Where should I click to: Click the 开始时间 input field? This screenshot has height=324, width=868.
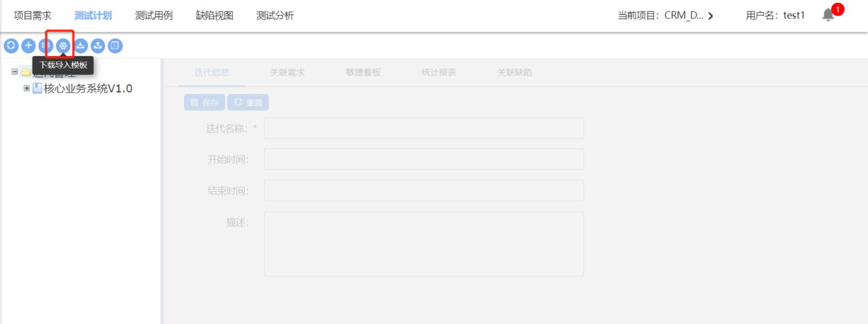[424, 159]
